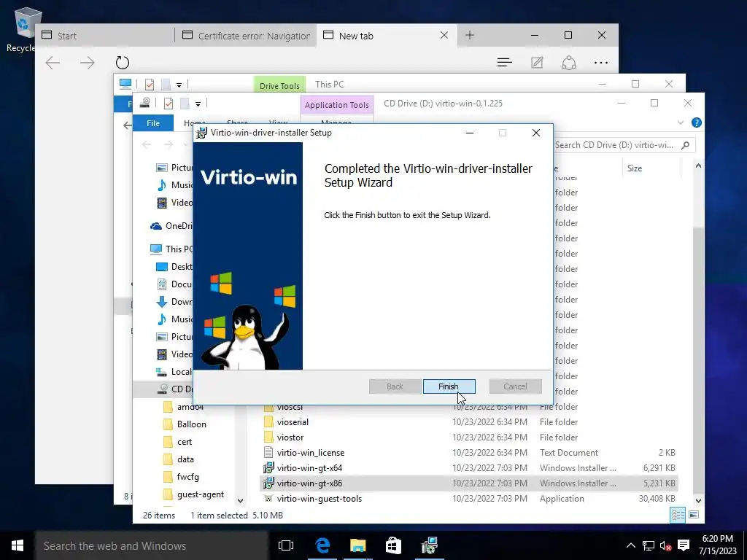Click the Share icon in Edge toolbar

click(x=569, y=63)
